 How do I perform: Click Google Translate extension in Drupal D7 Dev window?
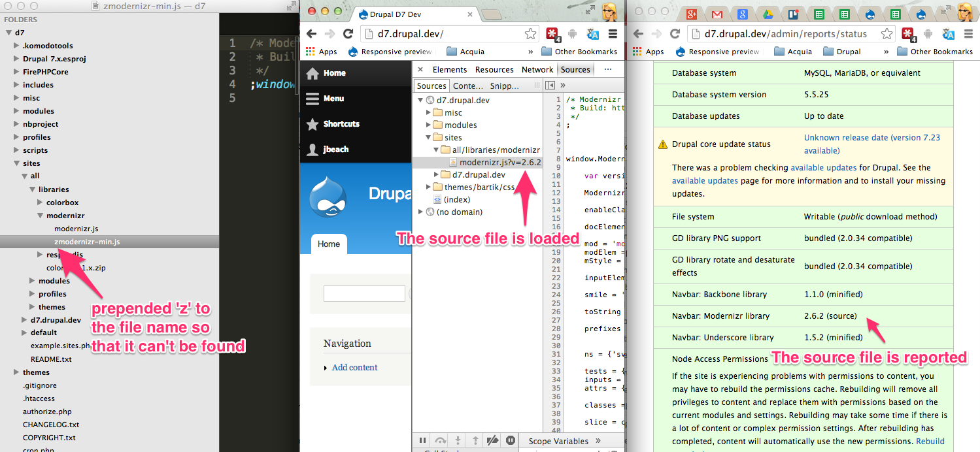(594, 34)
